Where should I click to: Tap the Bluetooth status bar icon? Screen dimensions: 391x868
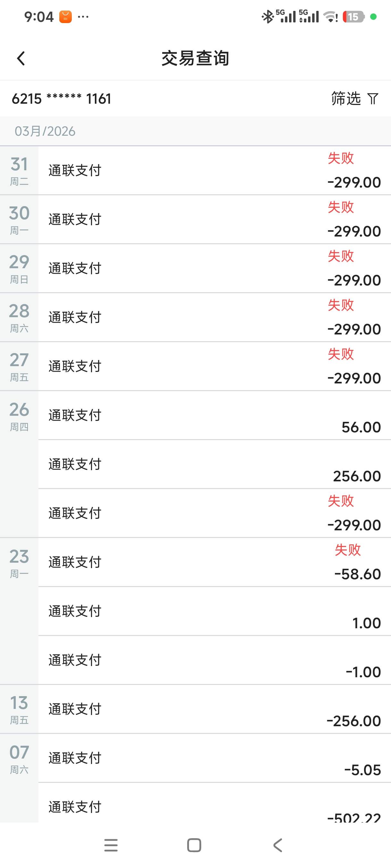tap(268, 17)
